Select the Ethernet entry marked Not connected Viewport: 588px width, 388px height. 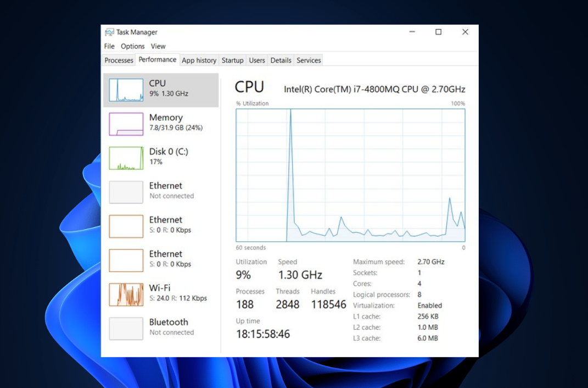point(161,192)
